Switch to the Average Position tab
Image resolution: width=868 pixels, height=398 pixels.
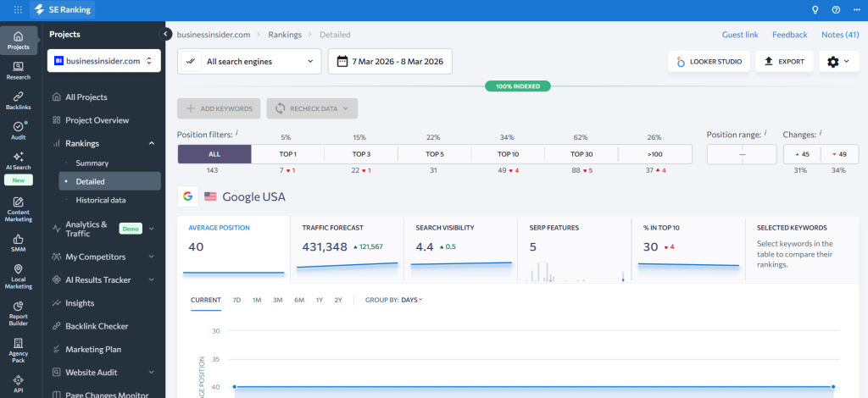click(x=234, y=249)
